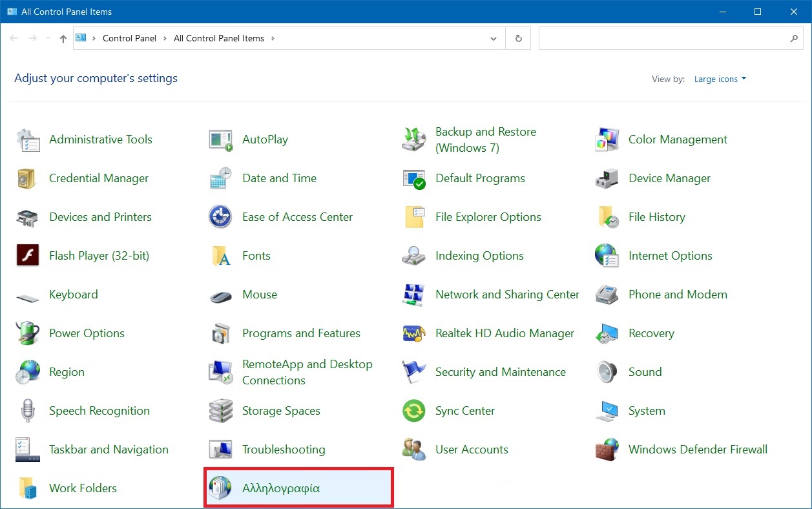This screenshot has height=509, width=812.
Task: Open the Flash Player icon
Action: (x=28, y=256)
